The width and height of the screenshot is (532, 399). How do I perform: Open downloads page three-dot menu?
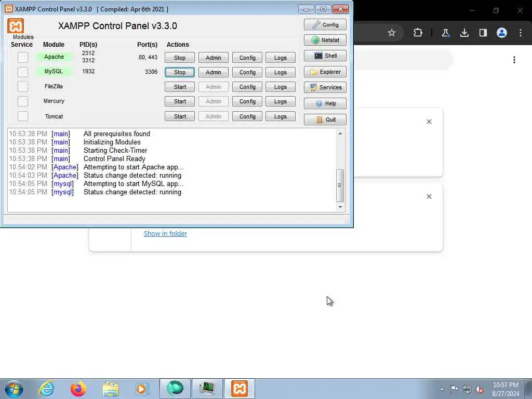click(514, 60)
